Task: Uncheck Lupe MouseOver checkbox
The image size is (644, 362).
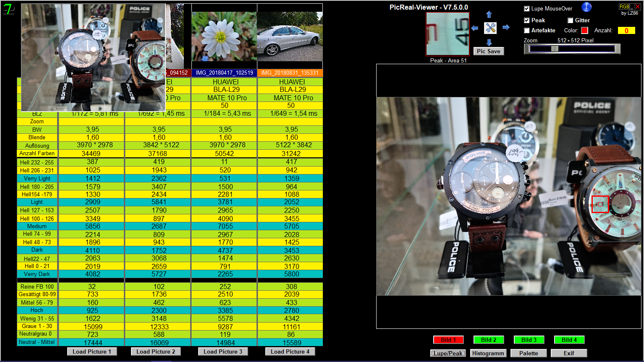Action: tap(526, 9)
